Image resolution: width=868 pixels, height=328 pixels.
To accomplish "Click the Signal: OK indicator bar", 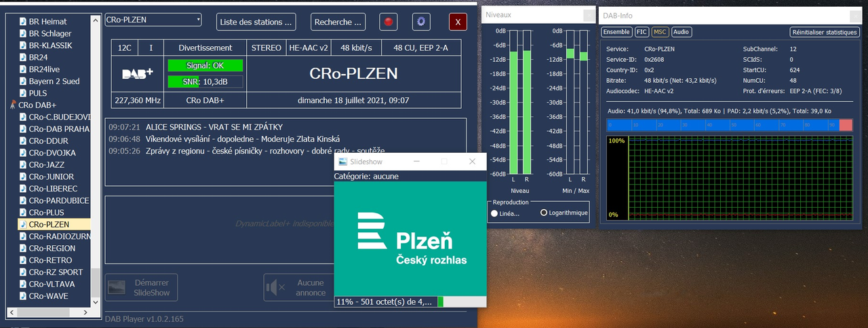I will (x=205, y=65).
